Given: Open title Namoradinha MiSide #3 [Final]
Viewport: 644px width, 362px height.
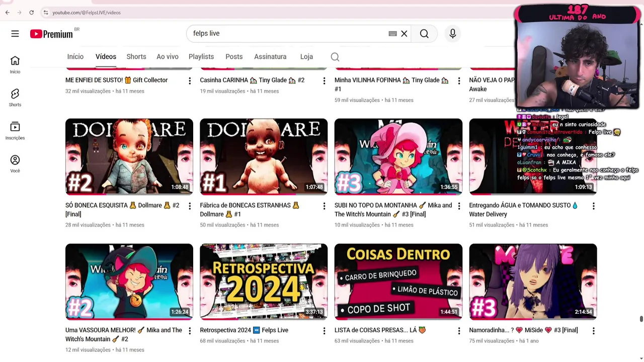Looking at the screenshot, I should pos(523,330).
